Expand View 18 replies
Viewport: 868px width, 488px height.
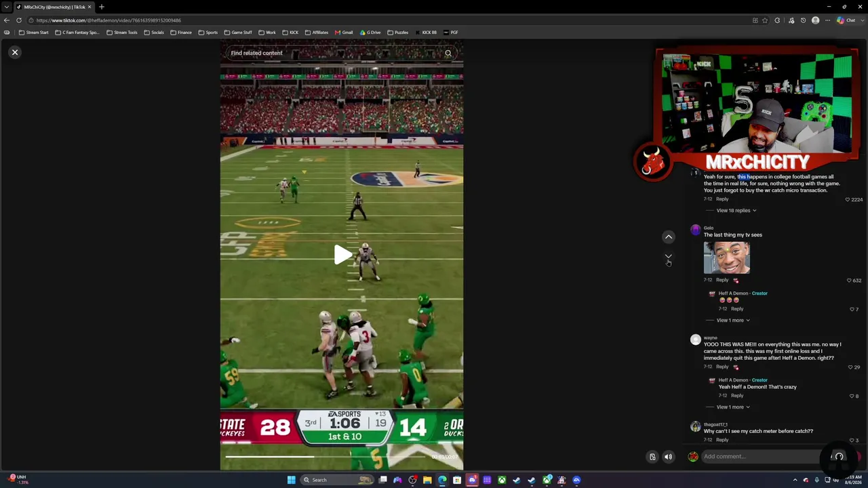click(x=736, y=210)
